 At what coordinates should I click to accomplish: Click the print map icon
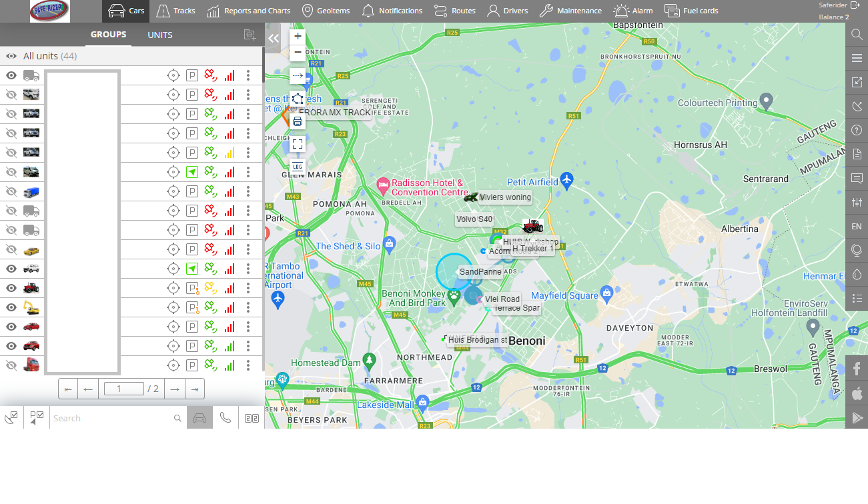[x=298, y=121]
